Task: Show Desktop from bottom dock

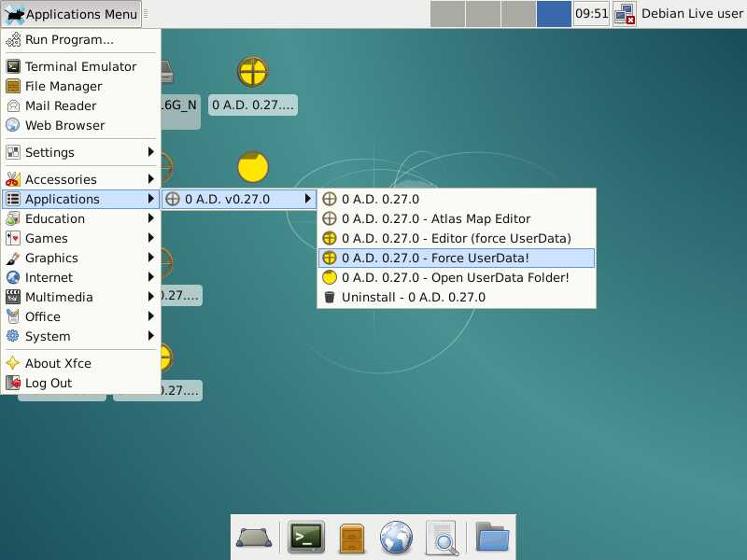Action: pos(254,538)
